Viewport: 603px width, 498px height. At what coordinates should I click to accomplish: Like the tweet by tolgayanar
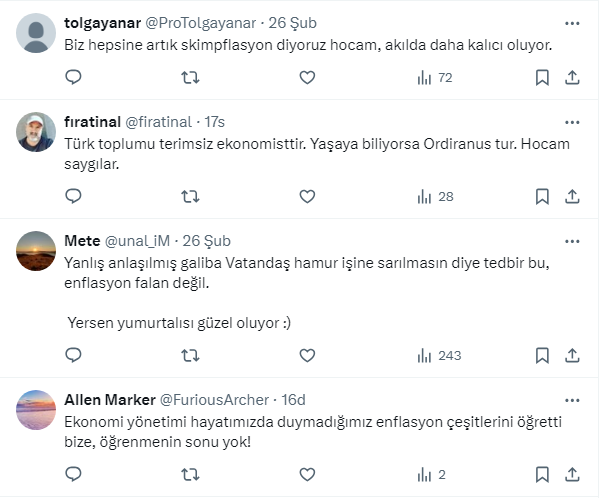pyautogui.click(x=307, y=77)
